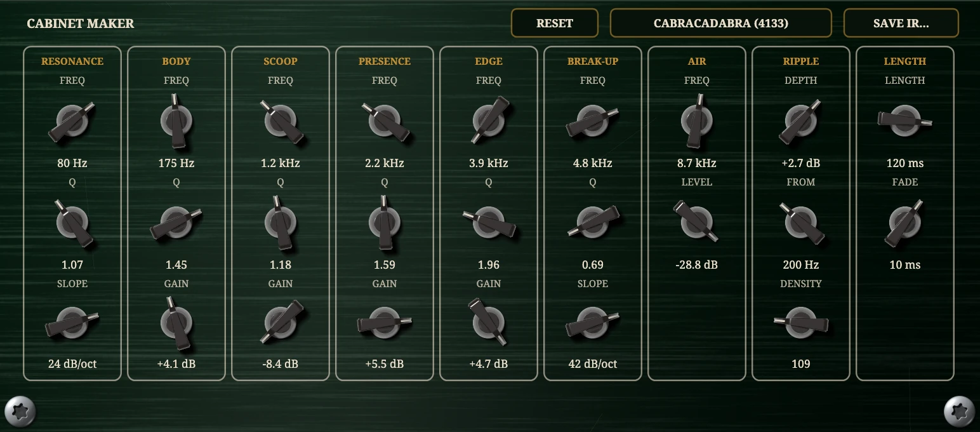Image resolution: width=980 pixels, height=432 pixels.
Task: Click the bottom-left screw icon
Action: (x=20, y=412)
